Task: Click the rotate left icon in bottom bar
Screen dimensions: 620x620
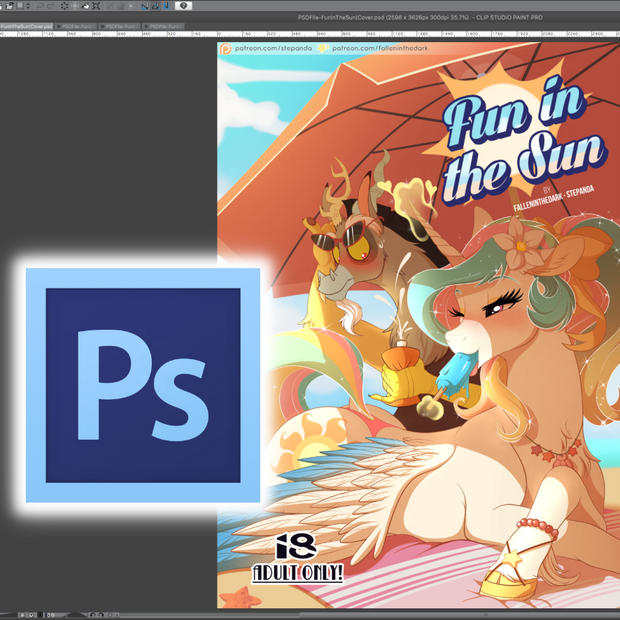Action: point(93,615)
